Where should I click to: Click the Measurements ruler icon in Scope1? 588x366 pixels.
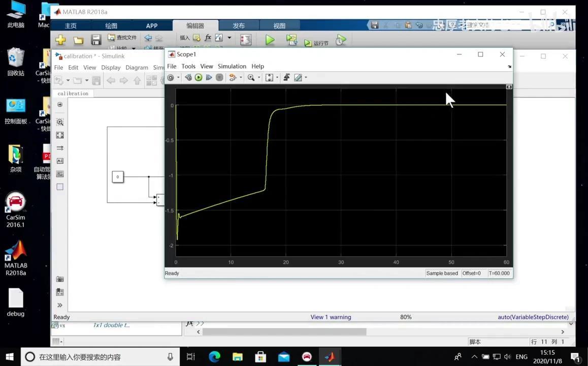click(x=298, y=78)
